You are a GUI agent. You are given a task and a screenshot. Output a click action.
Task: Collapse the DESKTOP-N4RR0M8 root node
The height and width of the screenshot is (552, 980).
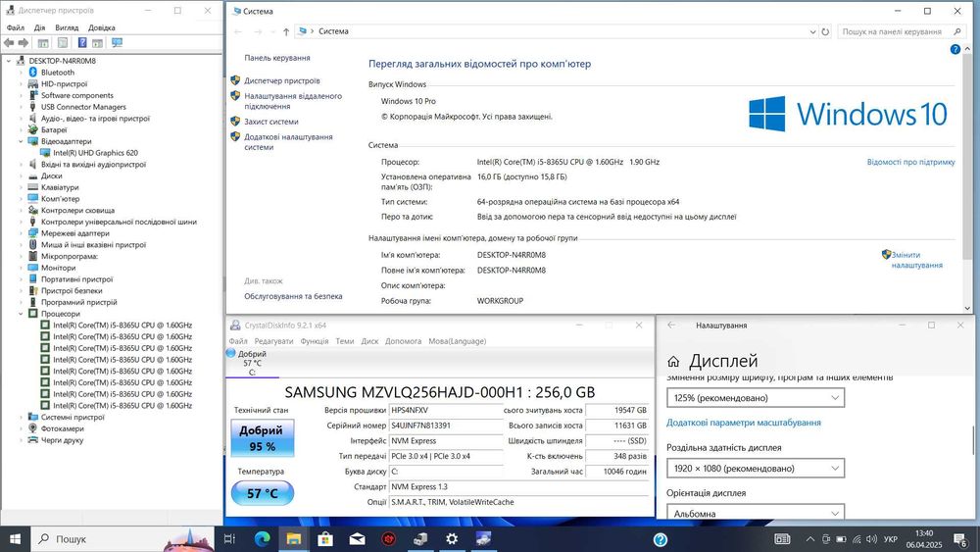[x=9, y=61]
